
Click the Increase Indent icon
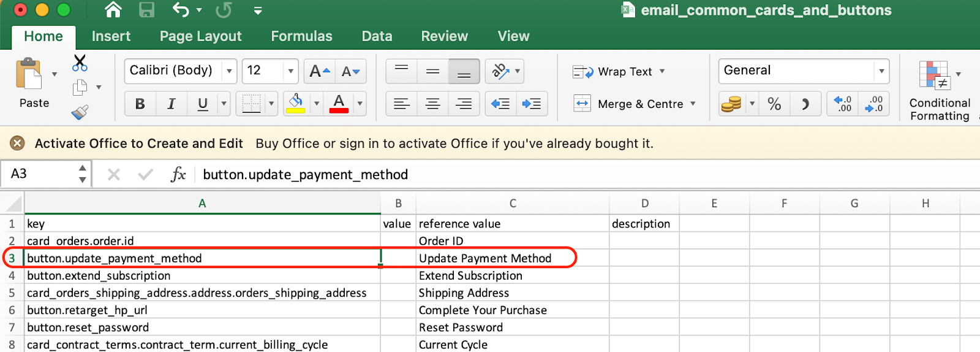point(531,104)
